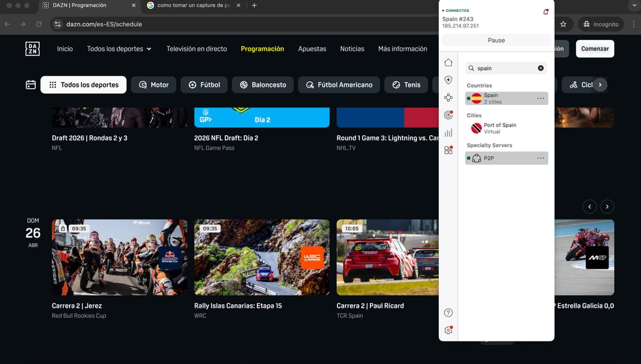
Task: Open Más información
Action: click(403, 49)
